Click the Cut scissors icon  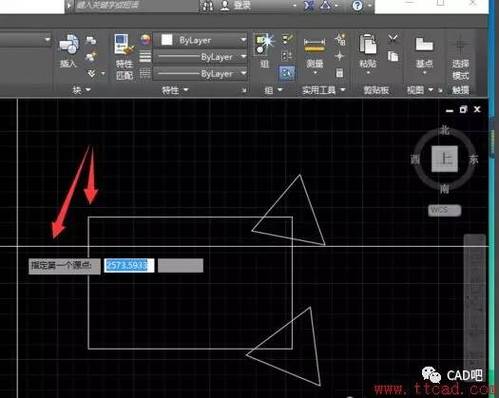tap(393, 39)
